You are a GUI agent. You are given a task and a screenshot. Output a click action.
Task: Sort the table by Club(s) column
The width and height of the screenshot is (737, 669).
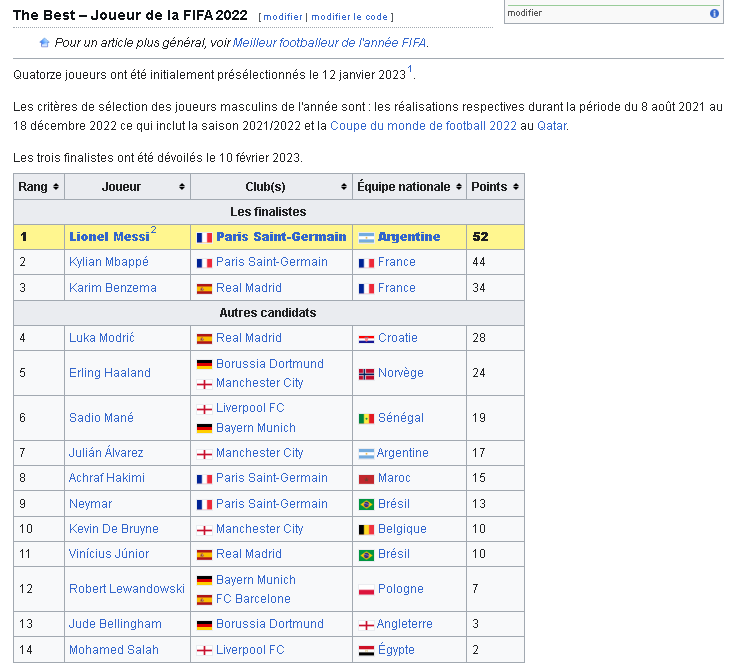click(344, 187)
